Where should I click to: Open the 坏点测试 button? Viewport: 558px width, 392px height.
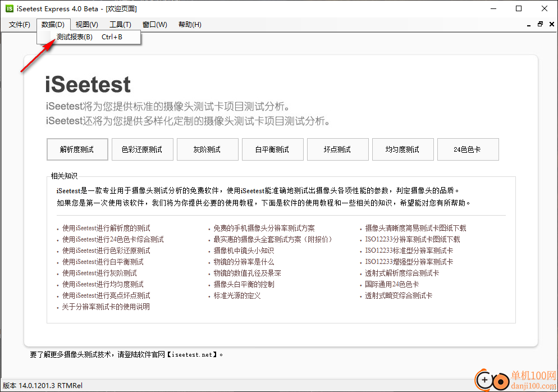338,149
